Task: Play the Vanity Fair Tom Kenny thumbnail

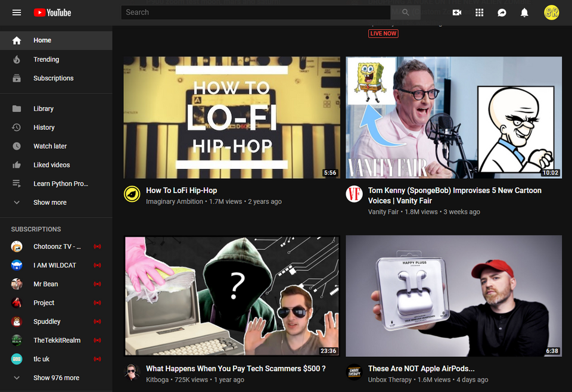Action: pos(454,117)
